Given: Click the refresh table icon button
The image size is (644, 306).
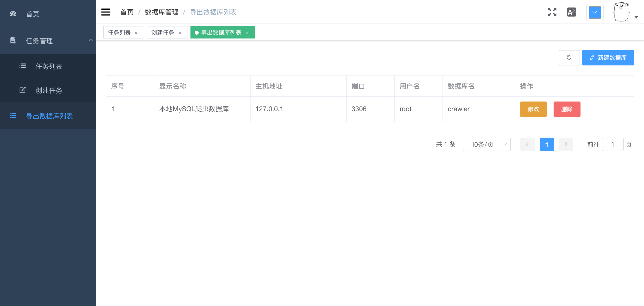Looking at the screenshot, I should (x=569, y=58).
